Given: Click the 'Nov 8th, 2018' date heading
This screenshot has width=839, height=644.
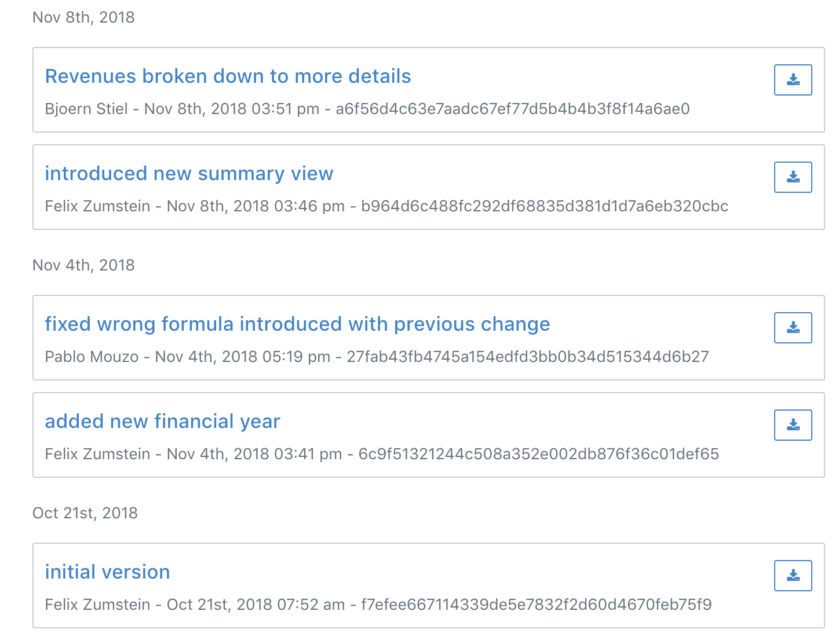Looking at the screenshot, I should (83, 17).
